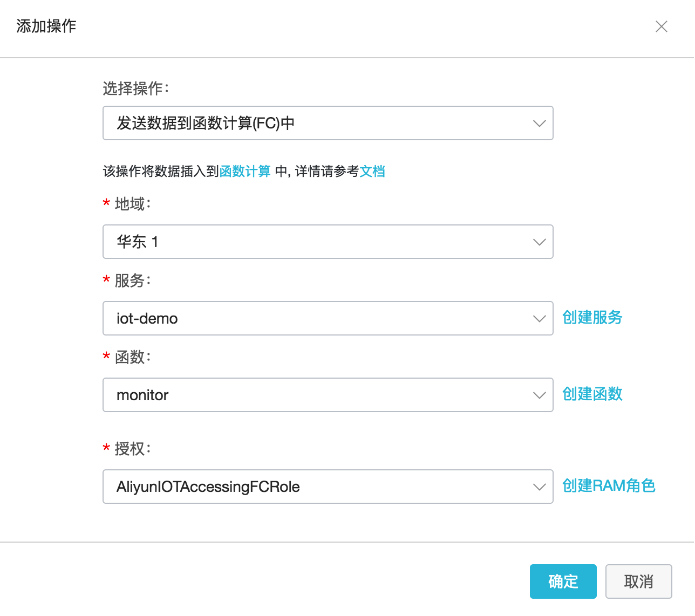
Task: Click the 添加操作 dialog title
Action: (46, 26)
